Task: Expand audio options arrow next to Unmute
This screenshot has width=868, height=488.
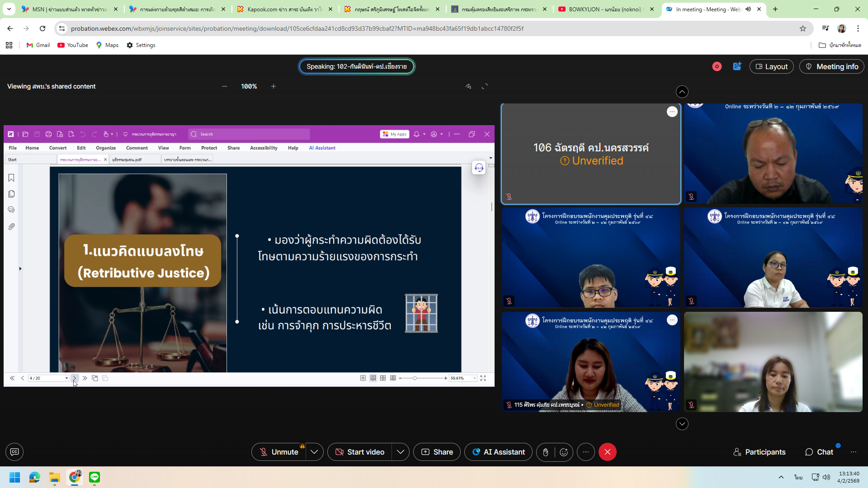Action: (x=314, y=452)
